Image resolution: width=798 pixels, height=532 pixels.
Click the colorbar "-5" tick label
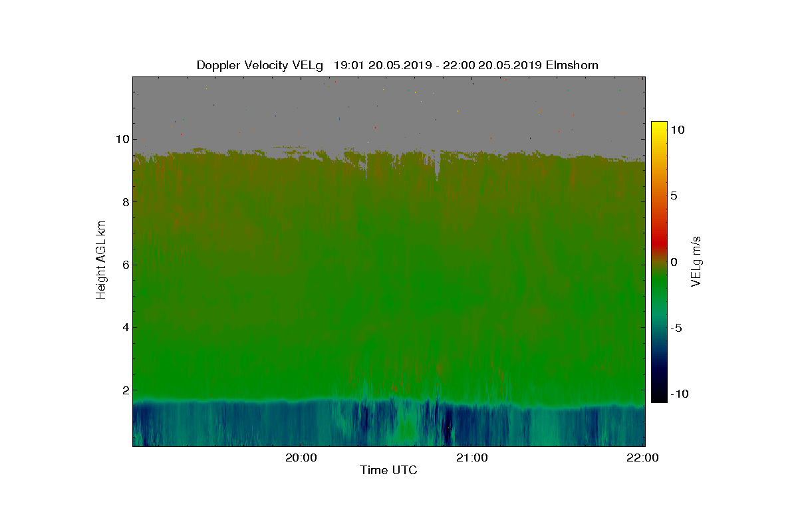coord(676,328)
